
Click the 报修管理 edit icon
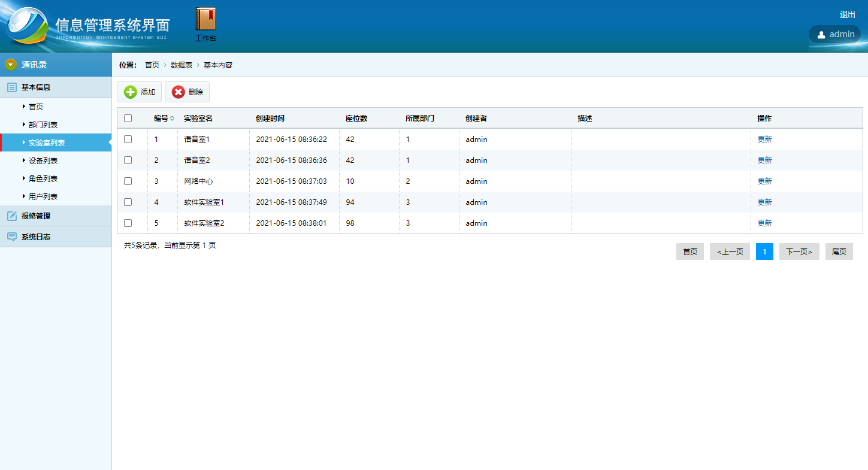(x=11, y=216)
